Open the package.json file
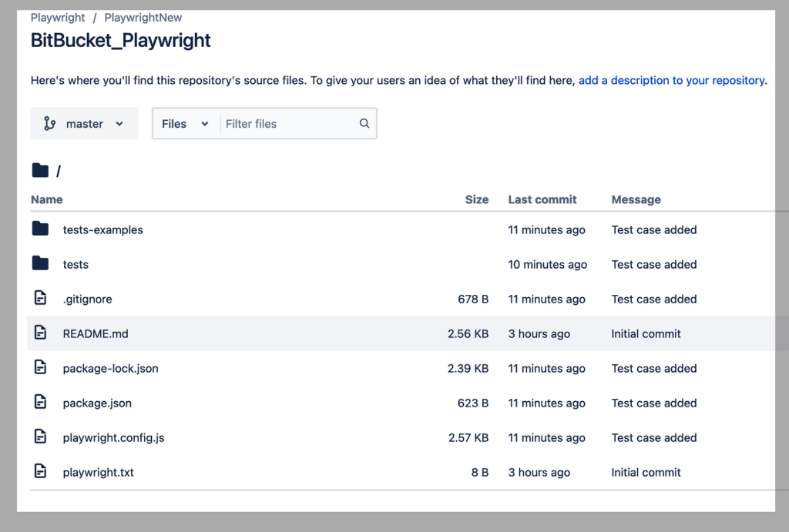This screenshot has width=789, height=532. 97,403
